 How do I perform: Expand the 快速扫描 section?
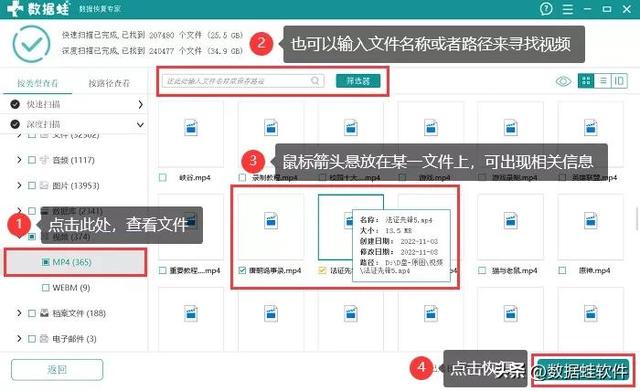coord(140,104)
